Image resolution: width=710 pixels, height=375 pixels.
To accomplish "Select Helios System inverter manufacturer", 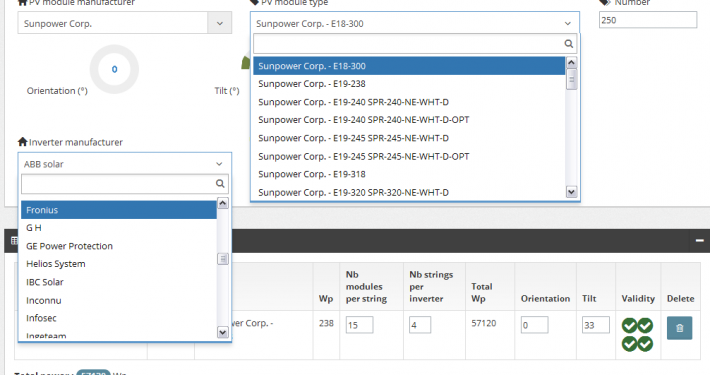I will 119,264.
